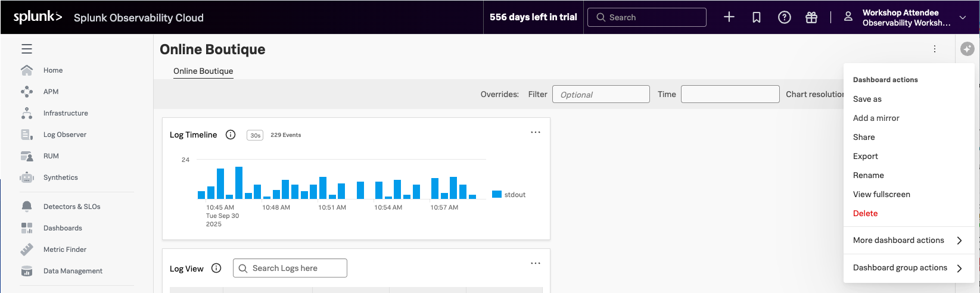Open Log Timeline chart options menu
Screen dimensions: 980x293
[x=536, y=132]
